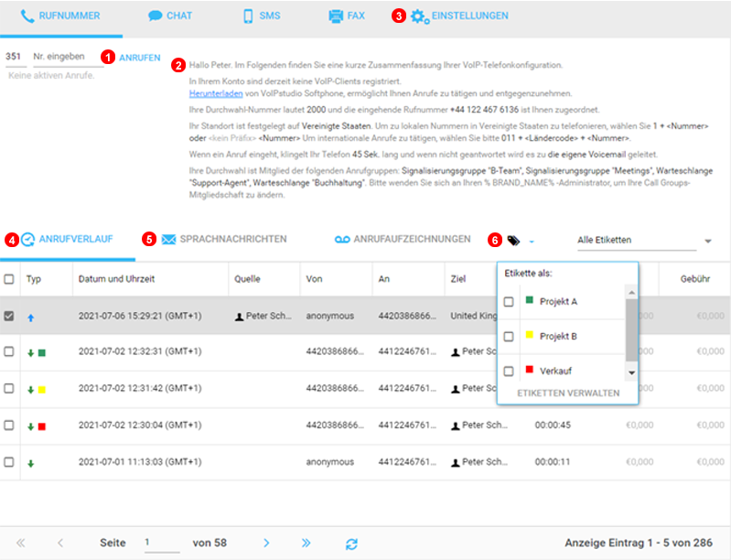Image resolution: width=731 pixels, height=560 pixels.
Task: Go to next page using right arrow
Action: point(266,544)
